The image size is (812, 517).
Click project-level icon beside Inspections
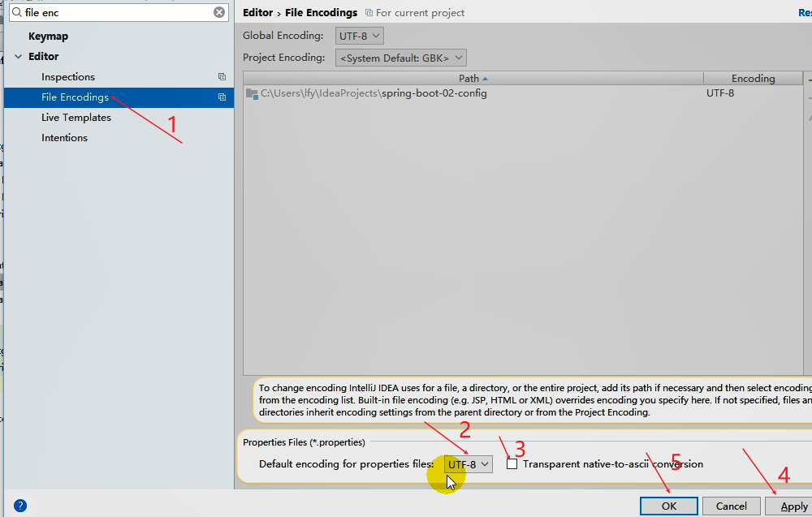(222, 76)
